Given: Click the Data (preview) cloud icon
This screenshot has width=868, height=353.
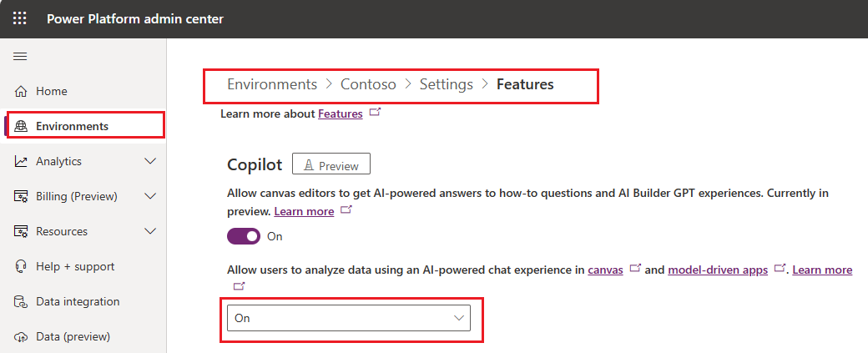Looking at the screenshot, I should pyautogui.click(x=22, y=336).
